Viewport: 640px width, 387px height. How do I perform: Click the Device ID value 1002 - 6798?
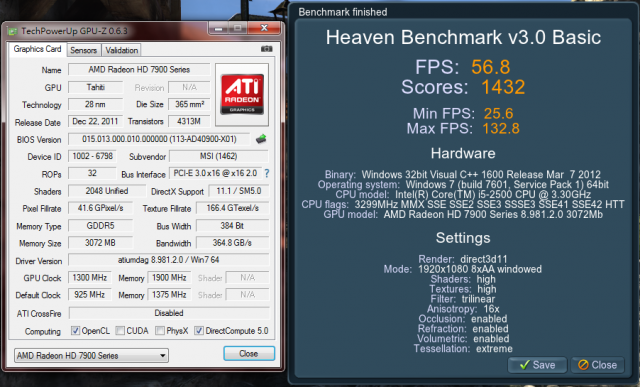coord(92,156)
